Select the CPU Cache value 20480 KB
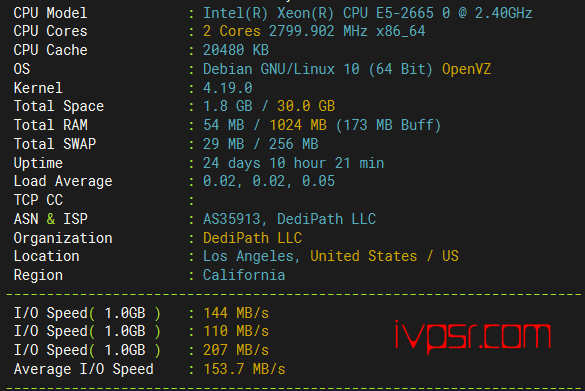This screenshot has height=391, width=585. point(236,50)
